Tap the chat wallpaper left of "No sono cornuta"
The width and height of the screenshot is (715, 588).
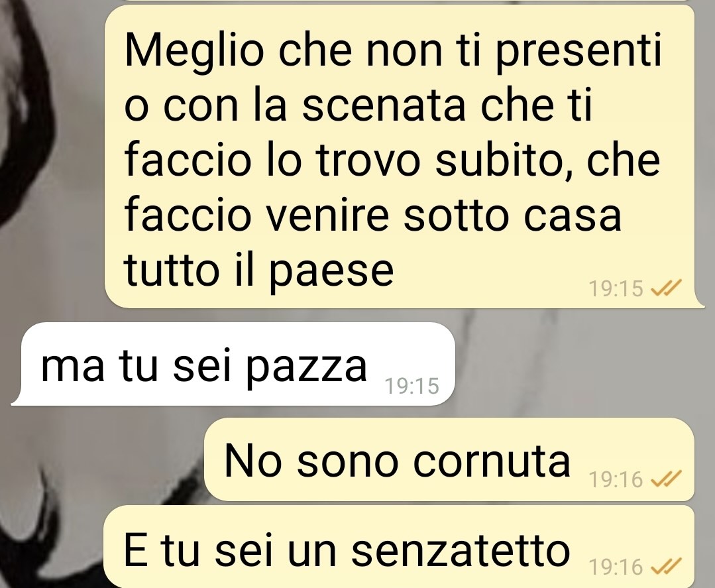tap(105, 459)
